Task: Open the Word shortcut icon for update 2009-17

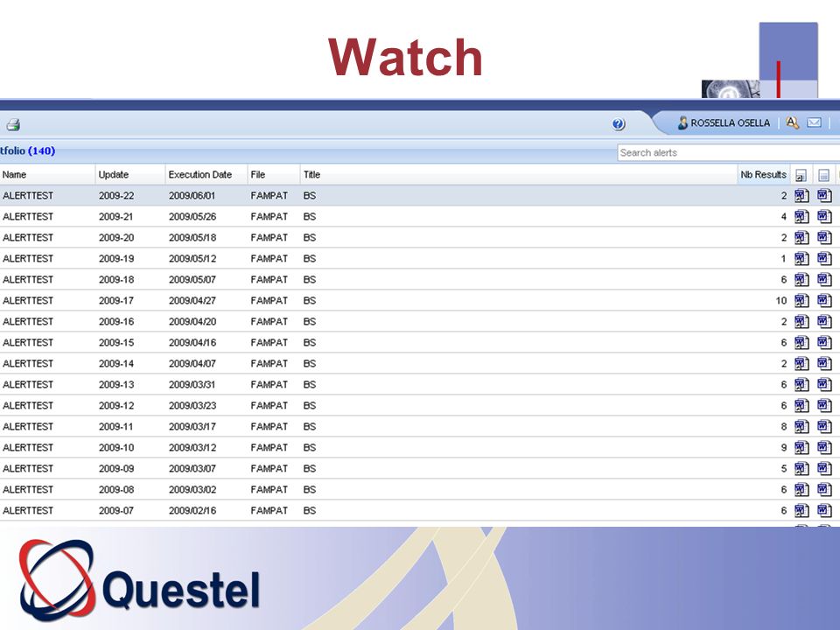Action: pos(801,300)
